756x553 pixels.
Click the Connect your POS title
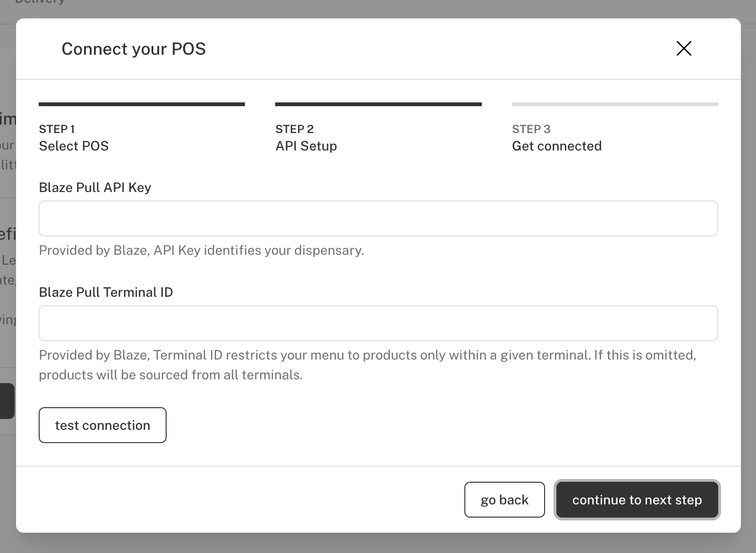(x=134, y=49)
